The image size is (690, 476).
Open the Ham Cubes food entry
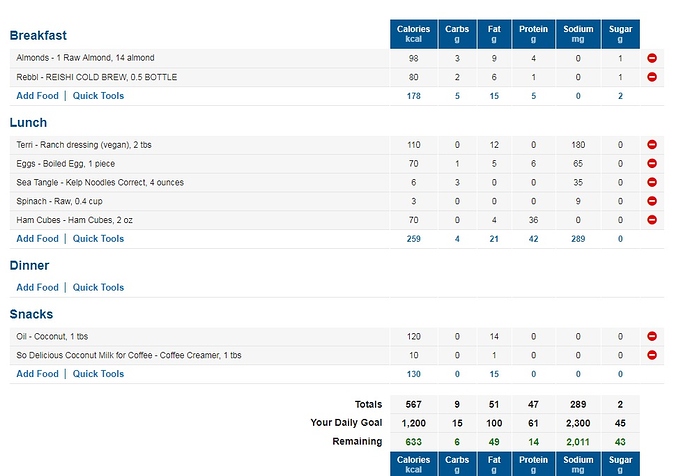pos(74,220)
